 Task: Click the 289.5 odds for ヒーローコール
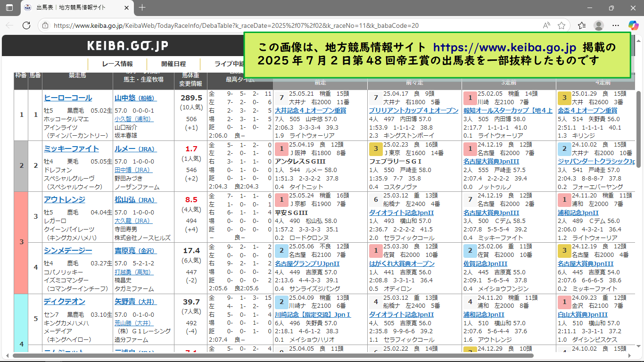(x=191, y=98)
